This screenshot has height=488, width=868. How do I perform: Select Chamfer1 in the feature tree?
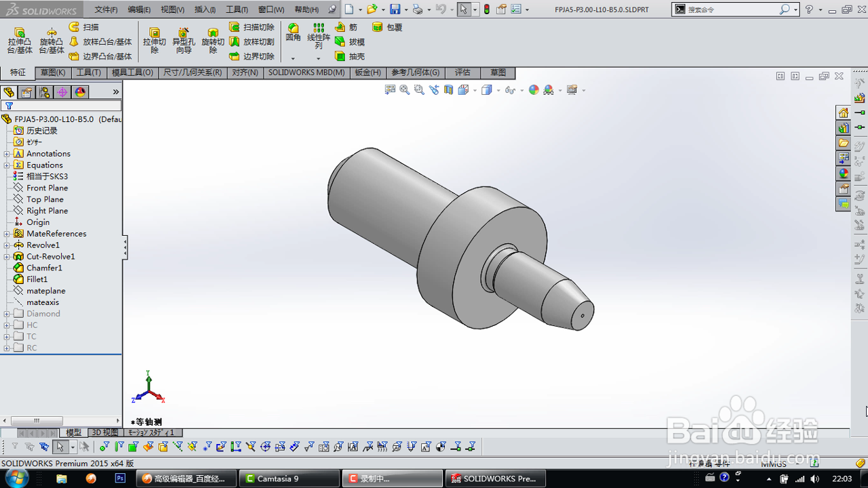coord(37,268)
